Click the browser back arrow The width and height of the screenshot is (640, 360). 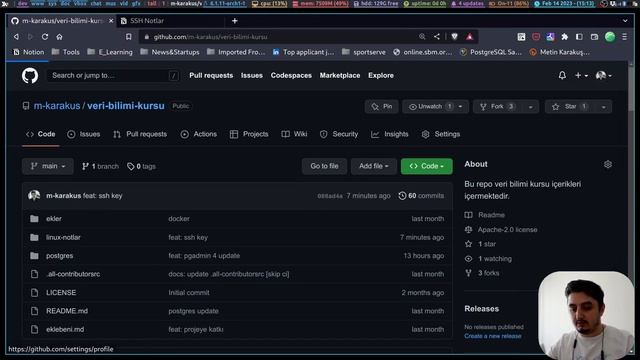[x=16, y=37]
